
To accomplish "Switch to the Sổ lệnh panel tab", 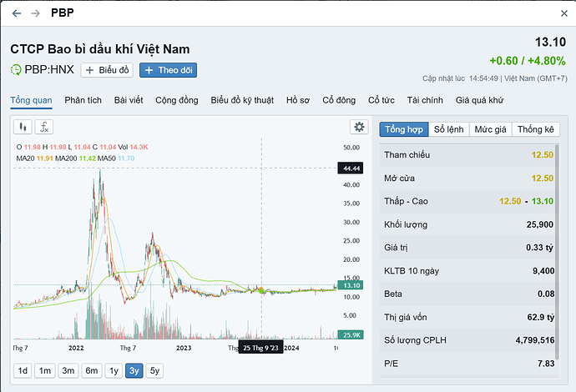I will (x=448, y=129).
